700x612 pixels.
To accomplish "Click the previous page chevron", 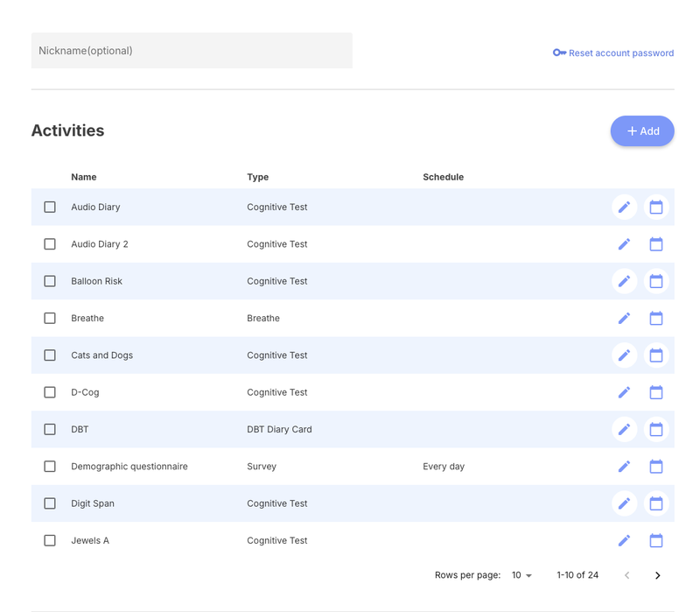I will click(x=626, y=575).
